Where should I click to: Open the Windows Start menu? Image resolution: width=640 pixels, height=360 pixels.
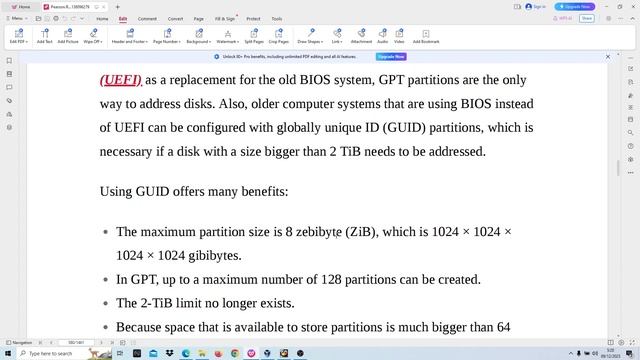click(x=8, y=353)
